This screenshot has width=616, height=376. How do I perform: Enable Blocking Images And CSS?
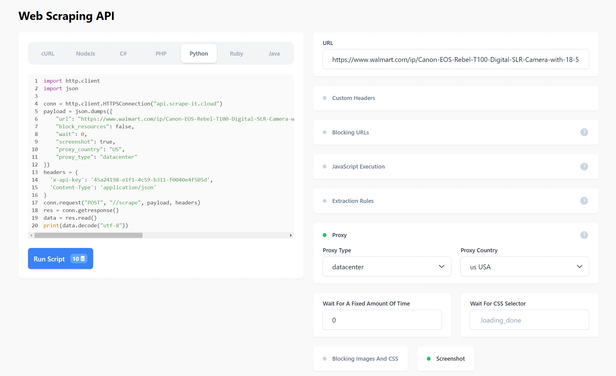point(324,359)
